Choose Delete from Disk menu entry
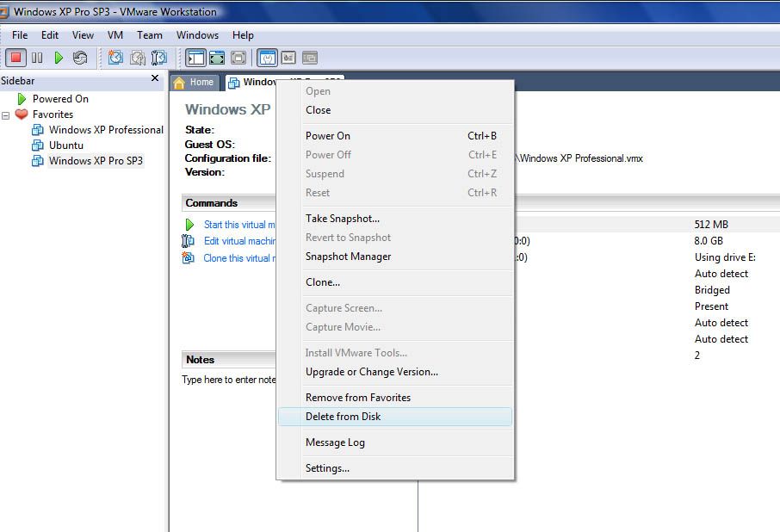Viewport: 780px width, 532px height. (395, 417)
